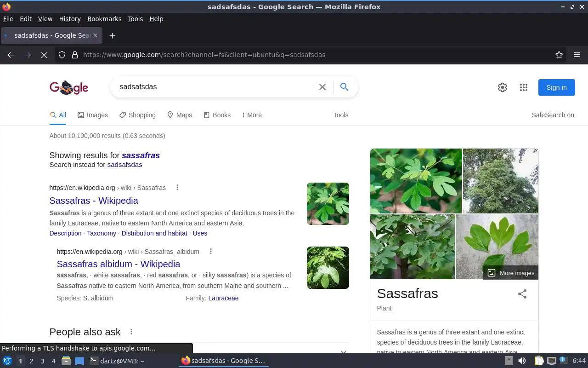Viewport: 588px width, 368px height.
Task: Open options for Sassafras albidum result
Action: [x=211, y=251]
